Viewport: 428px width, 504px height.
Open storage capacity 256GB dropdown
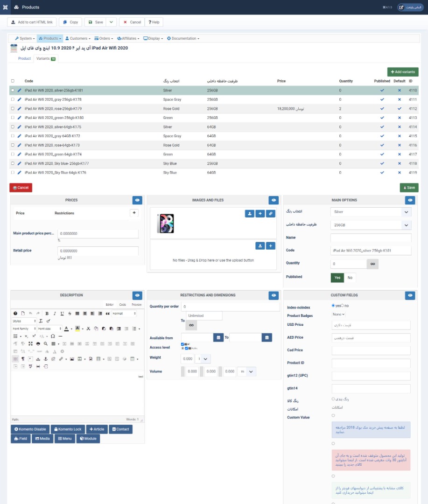(x=371, y=225)
